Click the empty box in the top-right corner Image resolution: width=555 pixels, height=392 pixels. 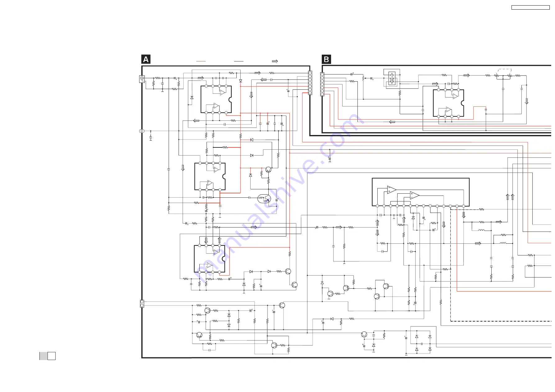[x=530, y=7]
